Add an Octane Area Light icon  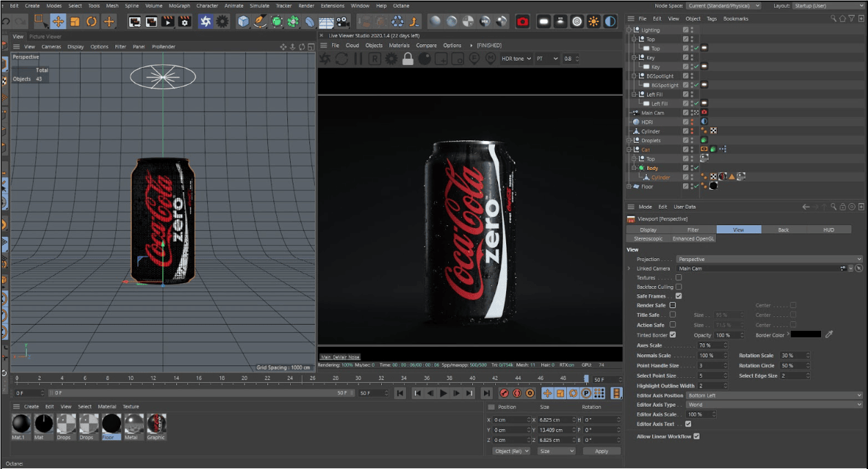[544, 21]
